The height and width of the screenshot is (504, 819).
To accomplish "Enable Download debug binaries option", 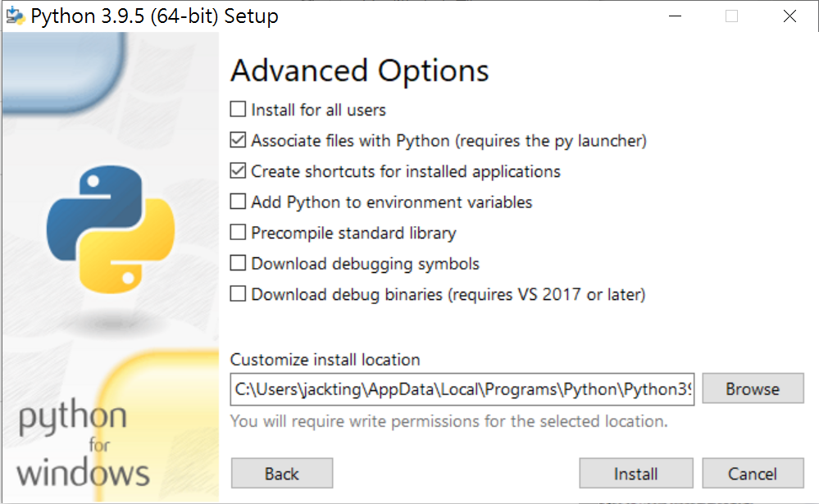I will point(238,294).
